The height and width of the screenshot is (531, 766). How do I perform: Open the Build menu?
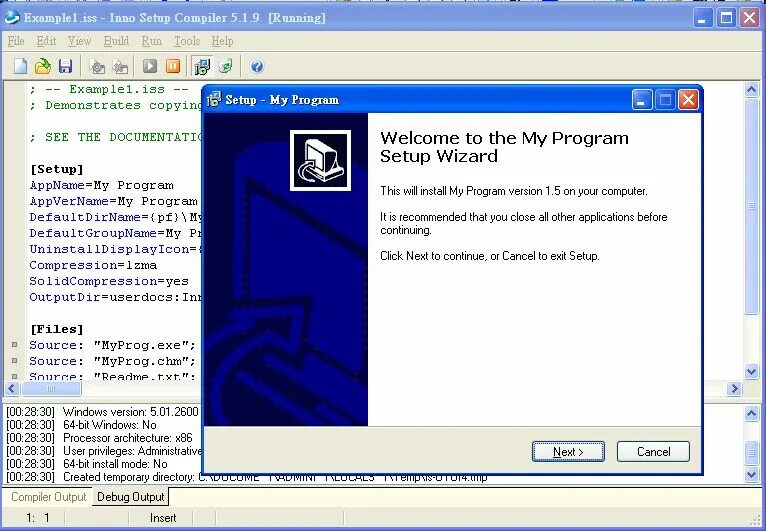click(x=116, y=41)
